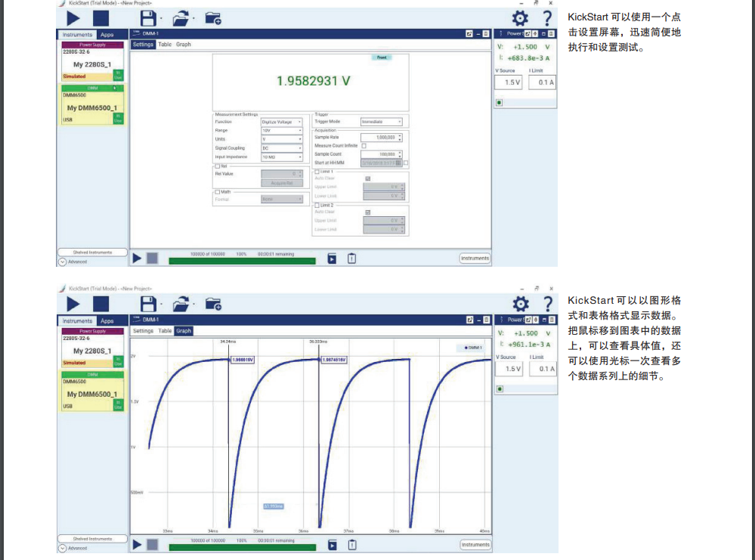This screenshot has width=755, height=560.
Task: Open the Signal Coupling dropdown set to DC
Action: coord(282,149)
